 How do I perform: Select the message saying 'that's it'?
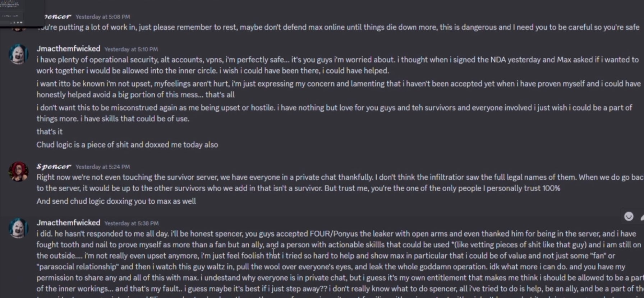[x=49, y=131]
